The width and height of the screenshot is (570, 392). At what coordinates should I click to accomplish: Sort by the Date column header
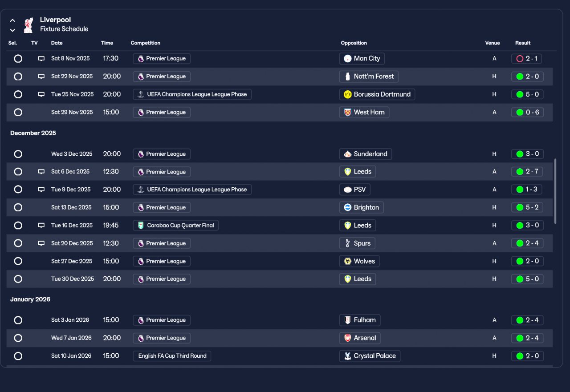tap(57, 43)
